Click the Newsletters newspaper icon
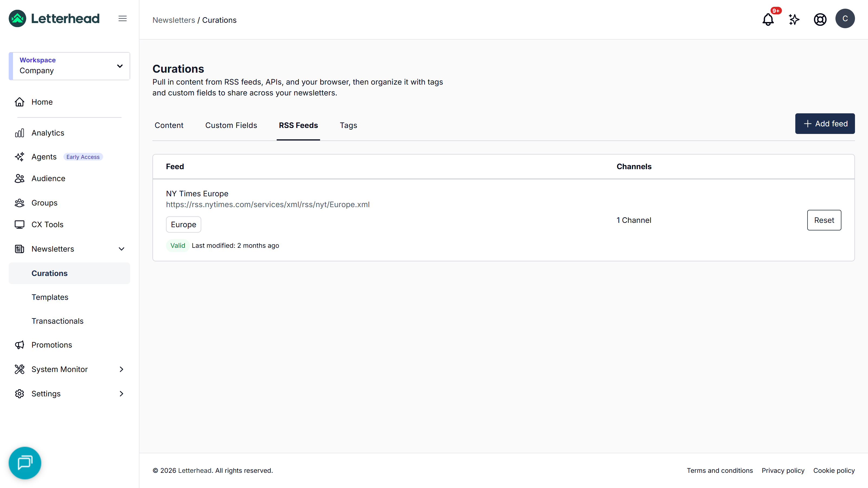This screenshot has height=488, width=868. click(20, 249)
